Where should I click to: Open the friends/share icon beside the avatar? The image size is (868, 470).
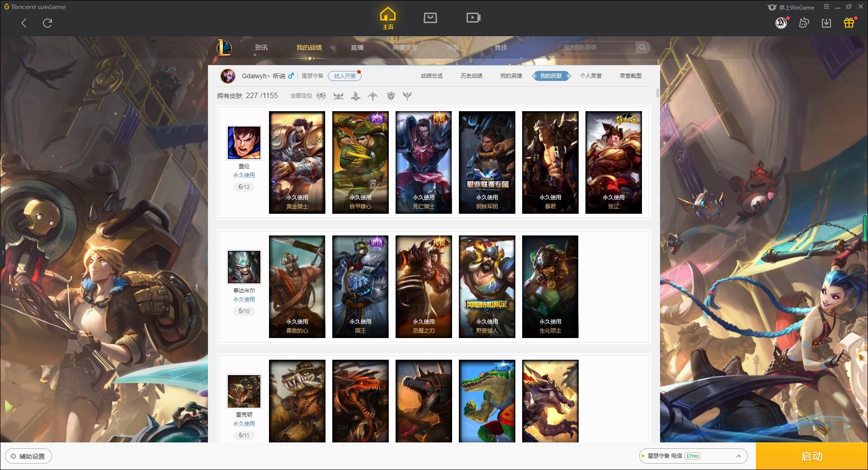[804, 23]
